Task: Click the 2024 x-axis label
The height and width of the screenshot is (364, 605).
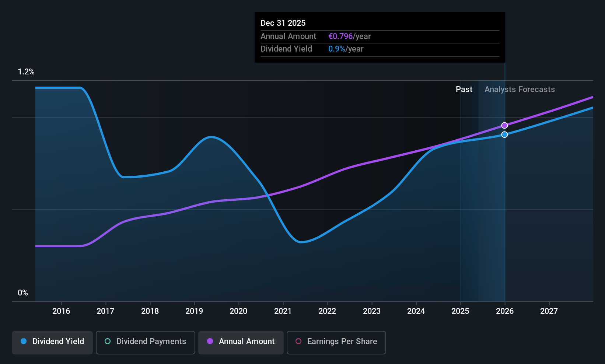Action: coord(416,311)
